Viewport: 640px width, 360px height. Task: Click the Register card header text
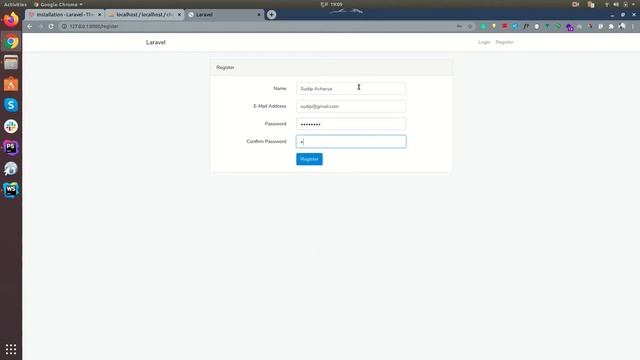point(225,67)
